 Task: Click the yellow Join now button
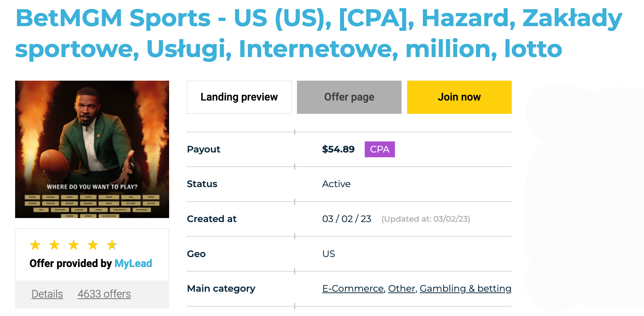[x=459, y=97]
